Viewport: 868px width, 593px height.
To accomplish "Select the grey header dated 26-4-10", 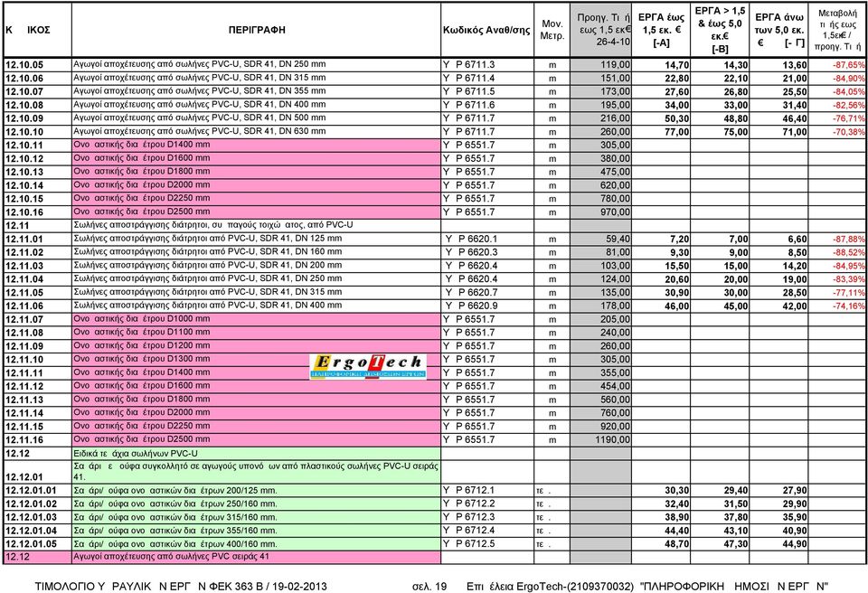I will click(x=600, y=30).
